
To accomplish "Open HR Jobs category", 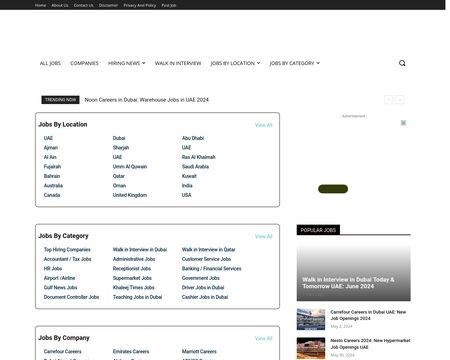I will [53, 269].
